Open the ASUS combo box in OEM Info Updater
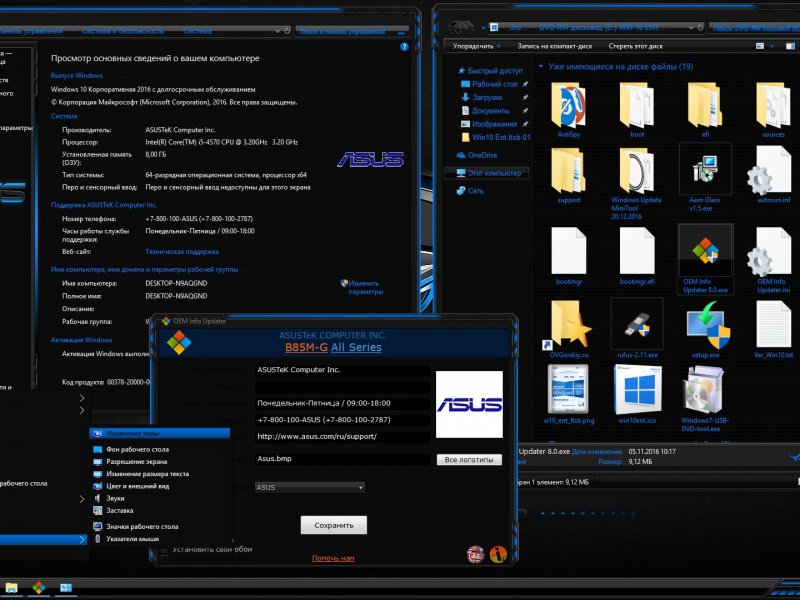 [x=309, y=487]
